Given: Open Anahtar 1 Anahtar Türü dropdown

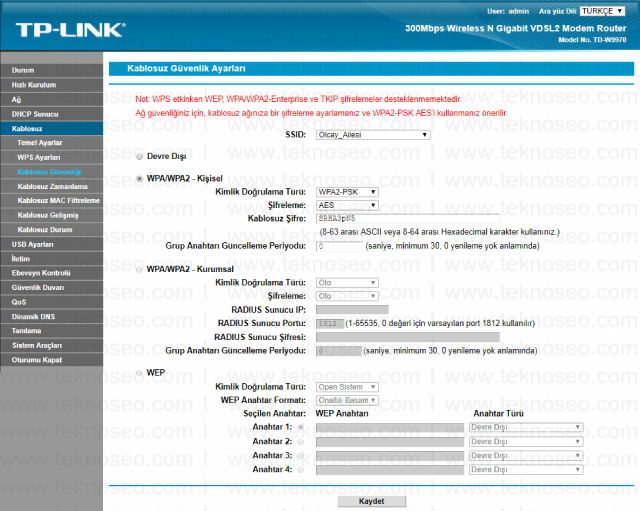Looking at the screenshot, I should pyautogui.click(x=526, y=427).
